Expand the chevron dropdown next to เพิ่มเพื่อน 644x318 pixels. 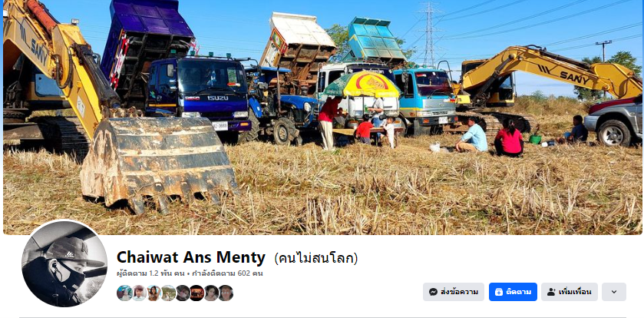[x=614, y=292]
